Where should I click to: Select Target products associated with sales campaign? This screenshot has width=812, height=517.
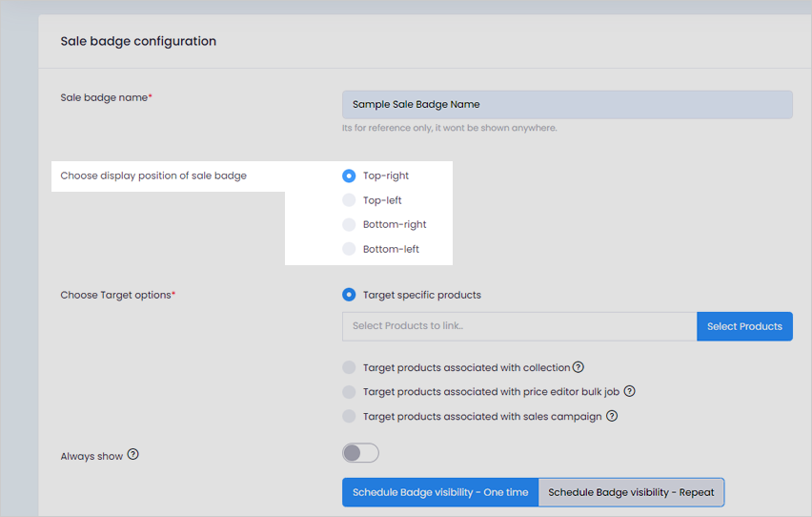(x=349, y=417)
